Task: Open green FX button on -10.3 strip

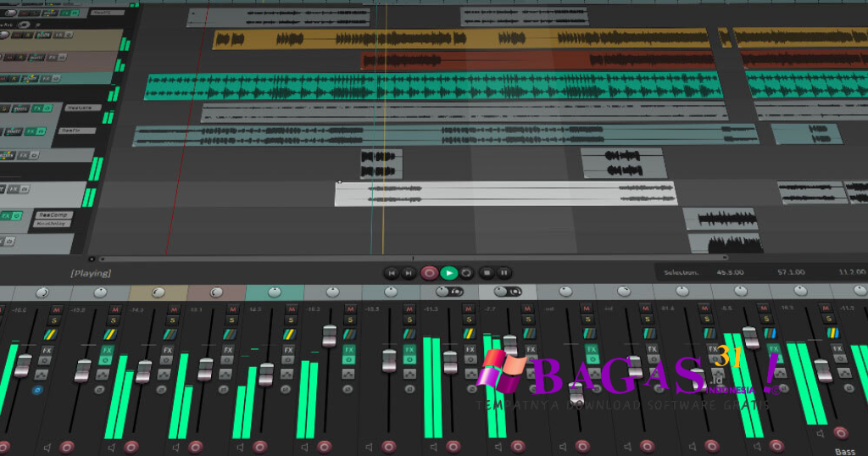Action: pyautogui.click(x=348, y=350)
